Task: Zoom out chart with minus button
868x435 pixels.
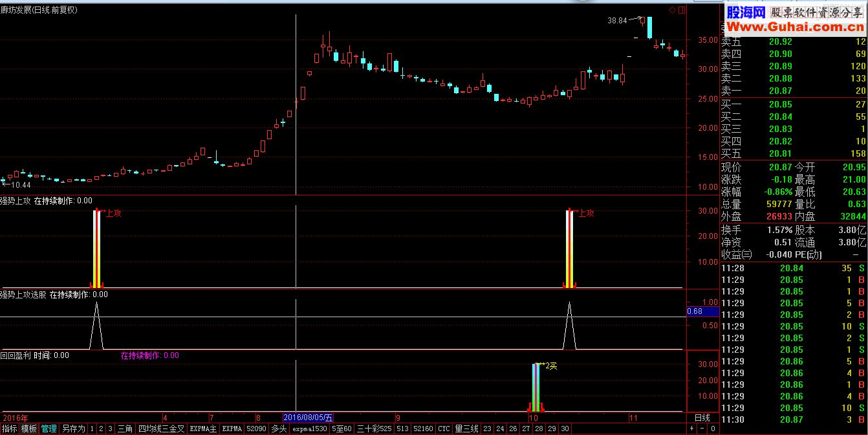Action: (x=702, y=429)
